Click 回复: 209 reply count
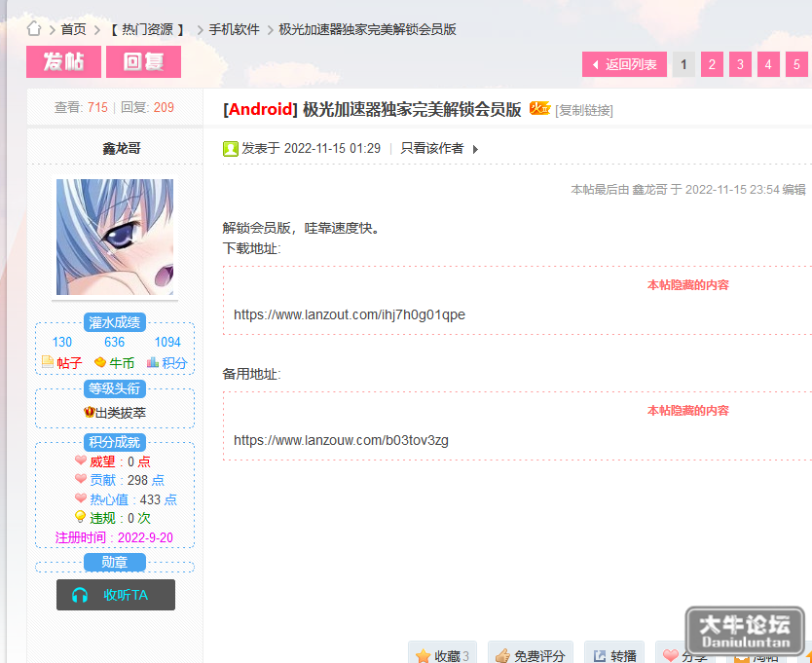812x663 pixels. 148,107
